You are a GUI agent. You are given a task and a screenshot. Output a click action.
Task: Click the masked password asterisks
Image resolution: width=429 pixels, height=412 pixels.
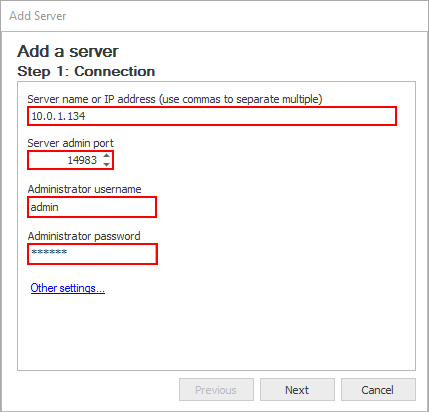[x=49, y=251]
